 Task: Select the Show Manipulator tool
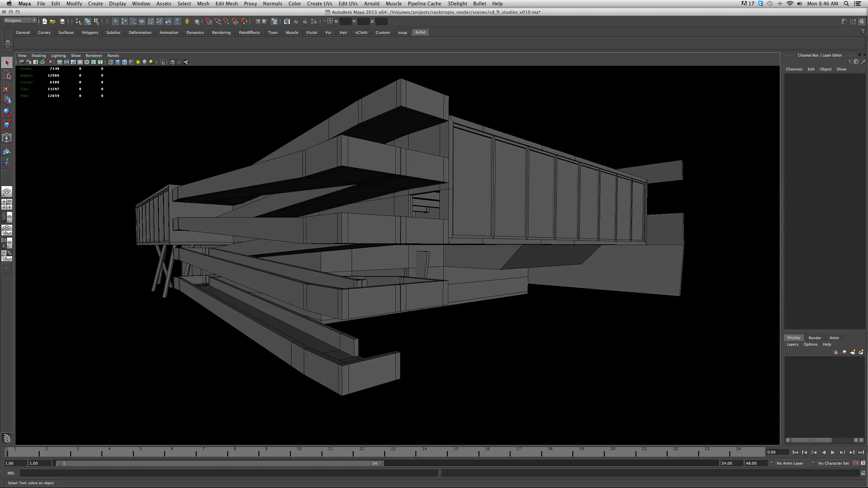(x=7, y=163)
